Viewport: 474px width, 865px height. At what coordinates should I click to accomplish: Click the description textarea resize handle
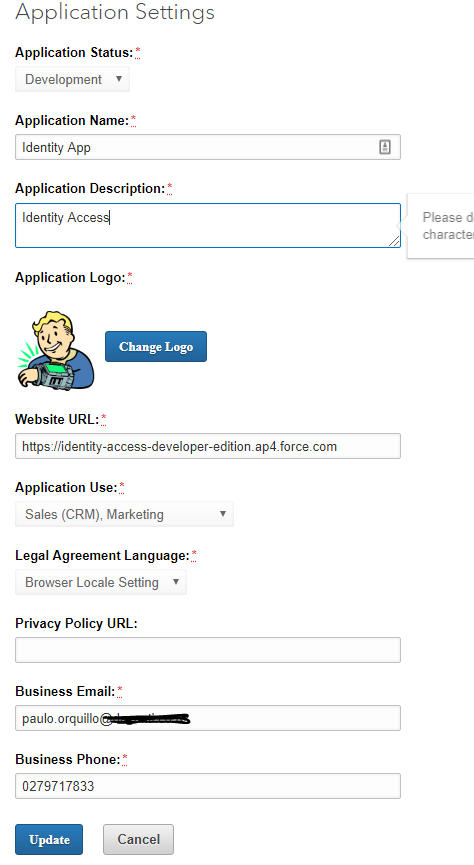pyautogui.click(x=394, y=241)
